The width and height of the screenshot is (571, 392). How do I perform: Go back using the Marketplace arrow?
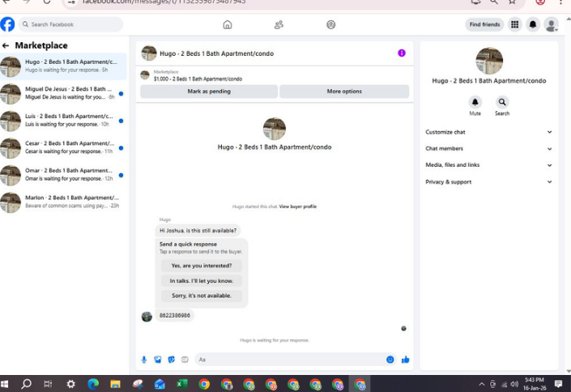point(6,45)
